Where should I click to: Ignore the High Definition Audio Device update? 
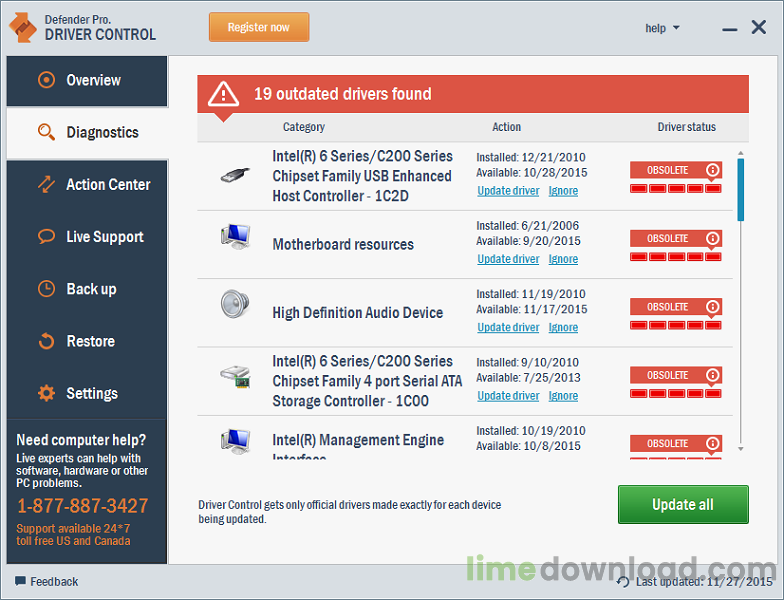click(x=563, y=328)
